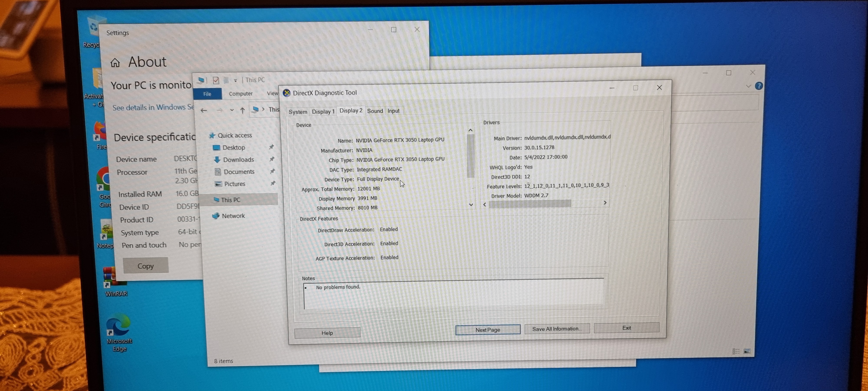Click the File Explorer back arrow
The image size is (868, 391).
(204, 110)
